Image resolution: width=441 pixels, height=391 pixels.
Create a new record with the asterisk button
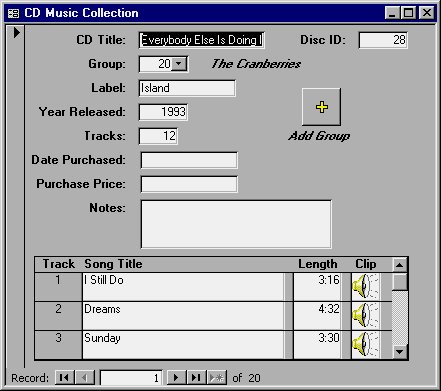pyautogui.click(x=216, y=378)
